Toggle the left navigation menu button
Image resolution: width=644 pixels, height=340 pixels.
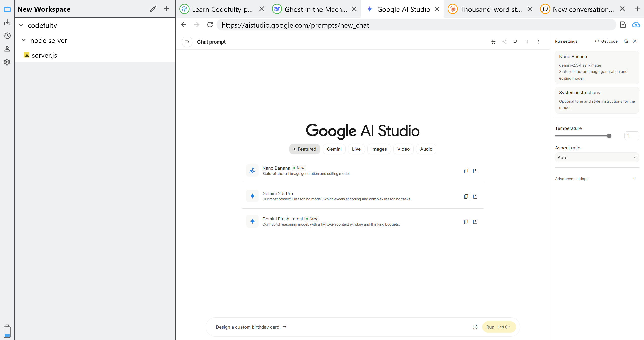(187, 42)
